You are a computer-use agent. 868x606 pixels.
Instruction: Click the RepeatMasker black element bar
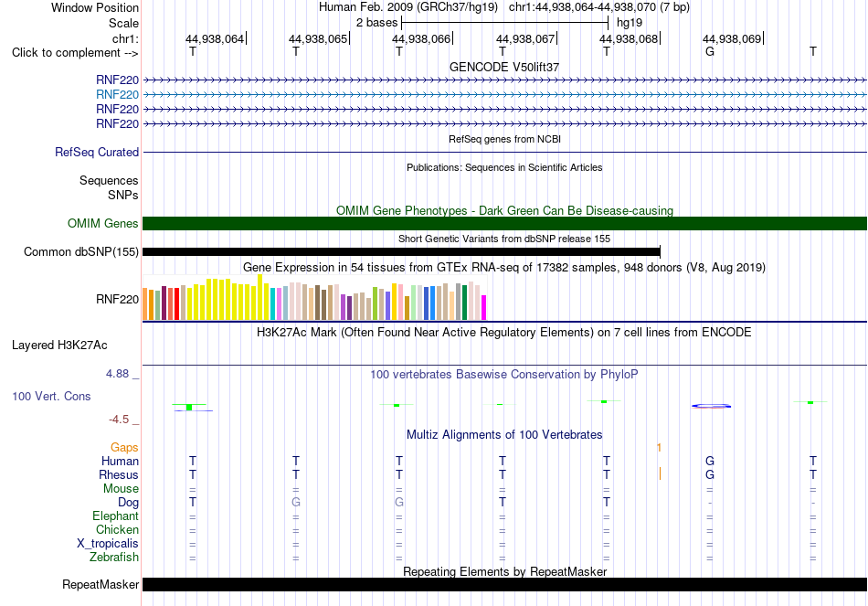click(x=504, y=584)
